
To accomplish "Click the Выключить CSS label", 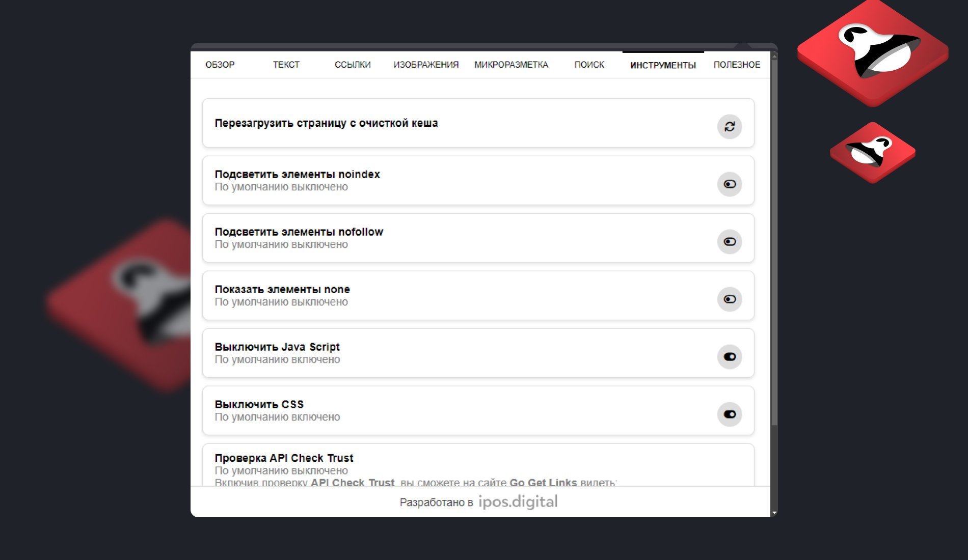I will pos(259,404).
